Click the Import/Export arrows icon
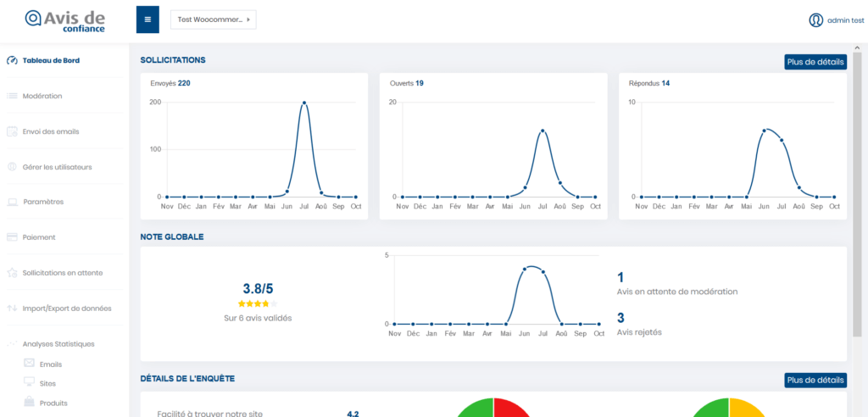This screenshot has height=417, width=868. coord(12,309)
